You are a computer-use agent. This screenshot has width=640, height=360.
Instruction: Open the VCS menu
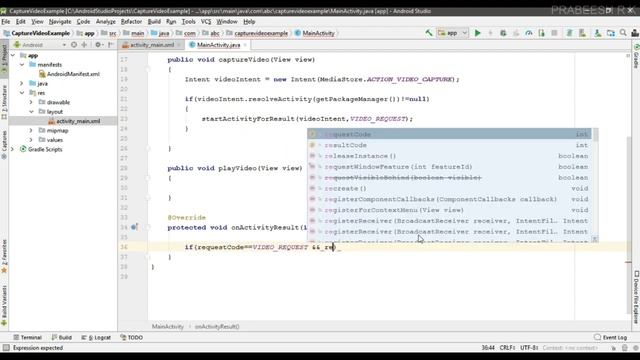pos(206,22)
